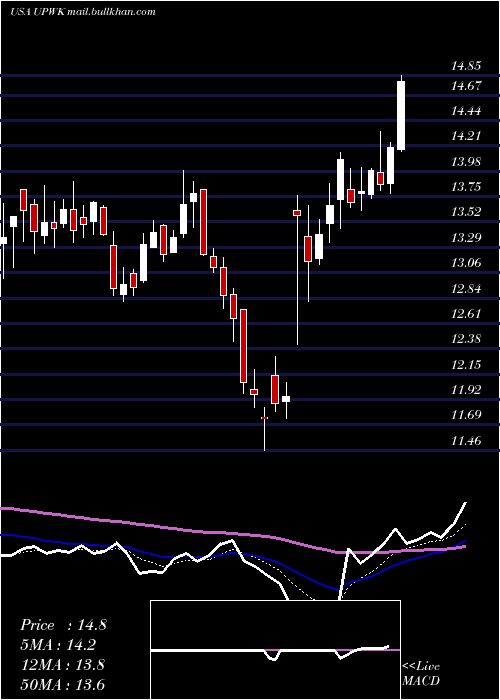Click the 14.21 price axis label
The width and height of the screenshot is (500, 700).
pyautogui.click(x=466, y=136)
